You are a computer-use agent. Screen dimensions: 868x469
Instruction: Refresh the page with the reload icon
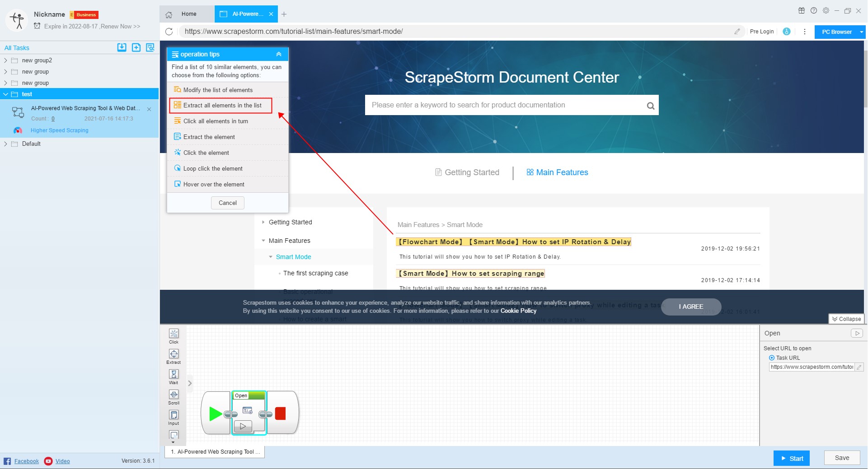pyautogui.click(x=169, y=32)
